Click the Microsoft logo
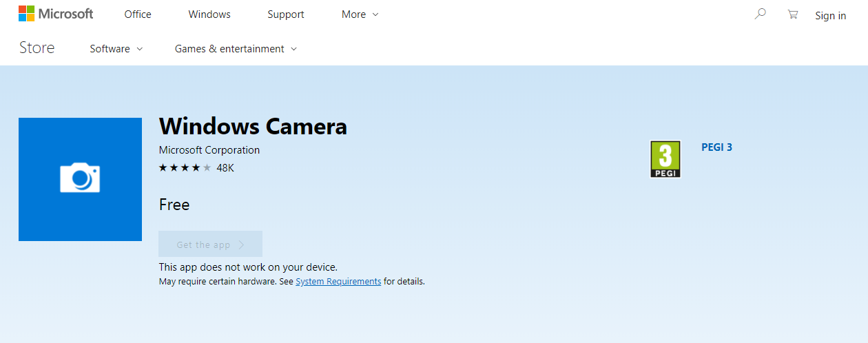 click(x=56, y=14)
